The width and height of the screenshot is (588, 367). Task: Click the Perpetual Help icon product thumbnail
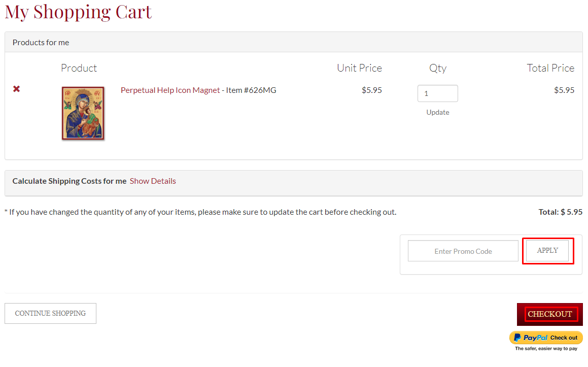(x=83, y=113)
